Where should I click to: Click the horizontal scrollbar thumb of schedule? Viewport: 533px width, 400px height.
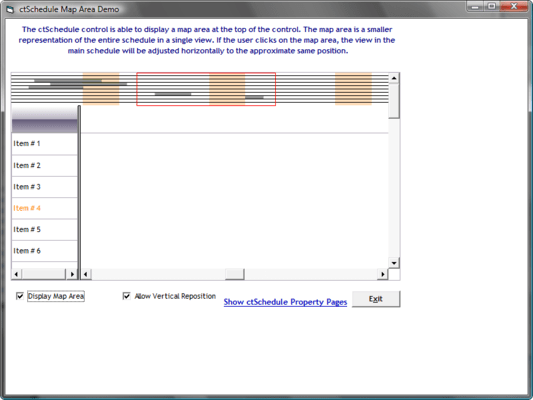(235, 274)
